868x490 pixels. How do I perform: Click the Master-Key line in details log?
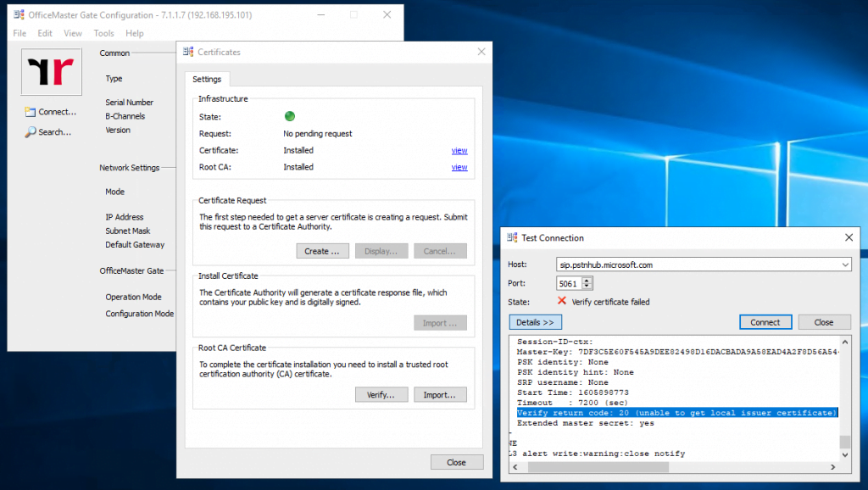677,352
